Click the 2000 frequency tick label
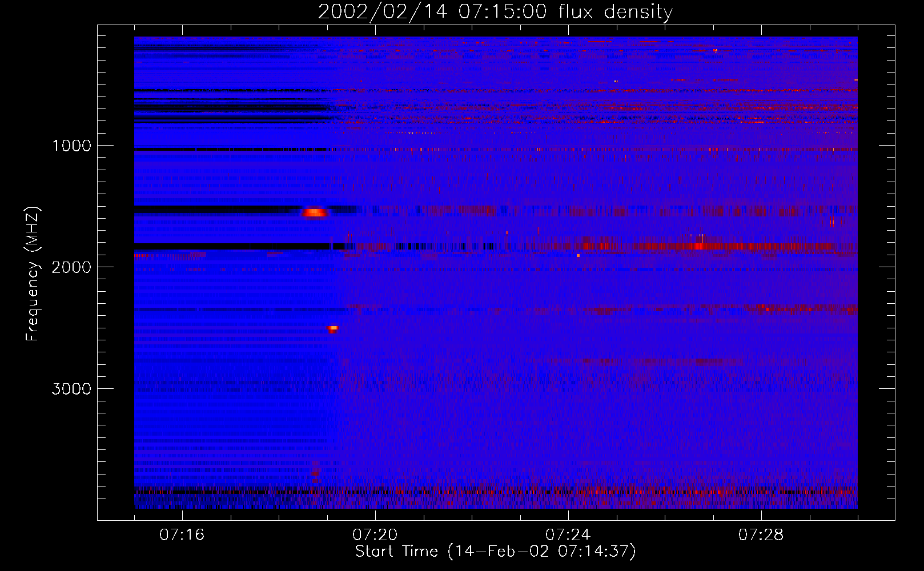This screenshot has width=924, height=571. 71,267
